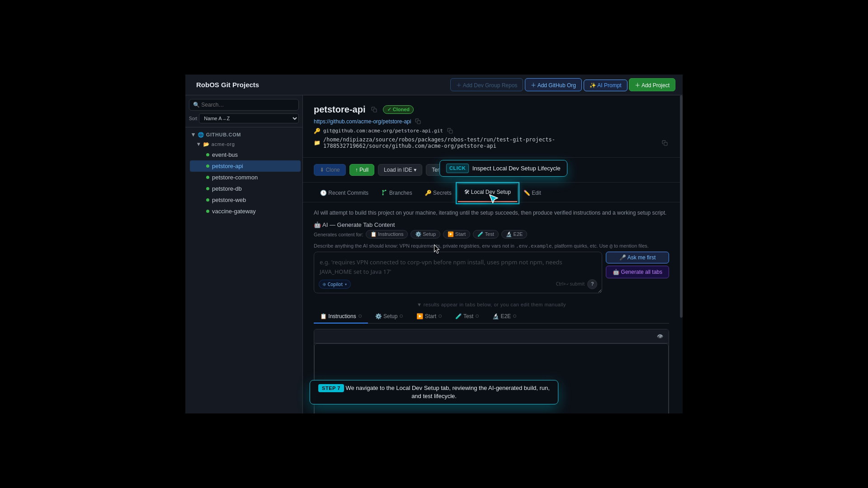868x488 pixels.
Task: Select petstore-web repository
Action: (x=245, y=200)
